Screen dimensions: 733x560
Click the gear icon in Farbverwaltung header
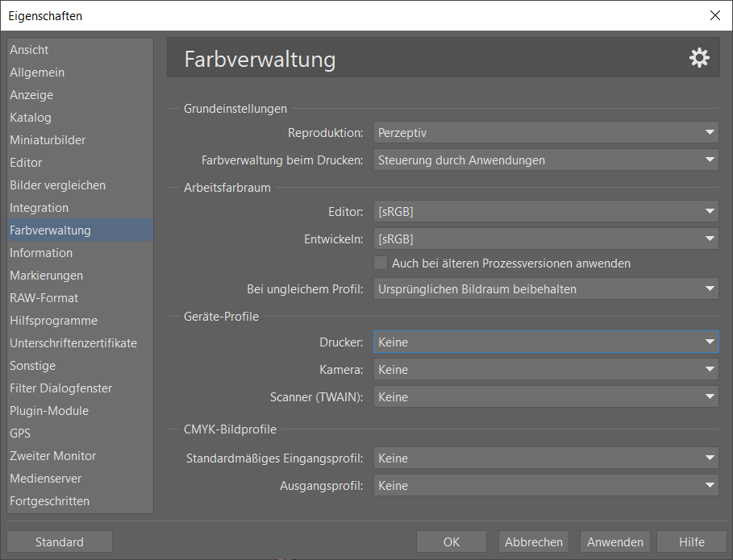tap(699, 58)
